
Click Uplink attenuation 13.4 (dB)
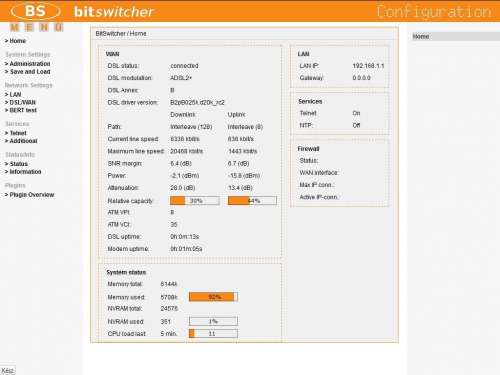(x=240, y=188)
